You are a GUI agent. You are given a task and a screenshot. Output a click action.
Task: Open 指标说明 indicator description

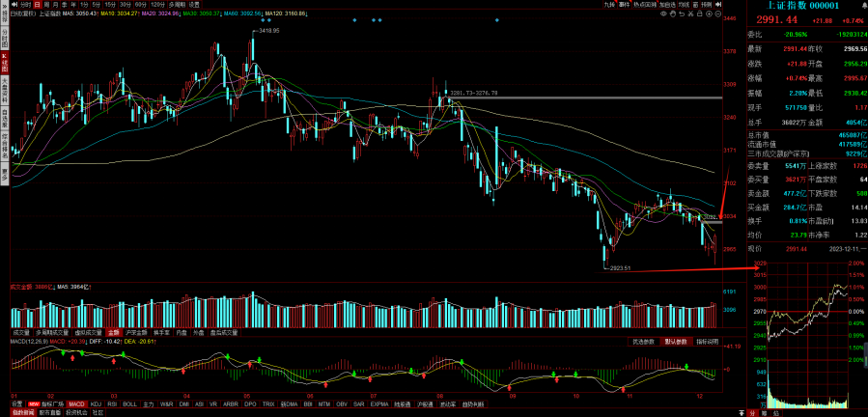pos(708,342)
